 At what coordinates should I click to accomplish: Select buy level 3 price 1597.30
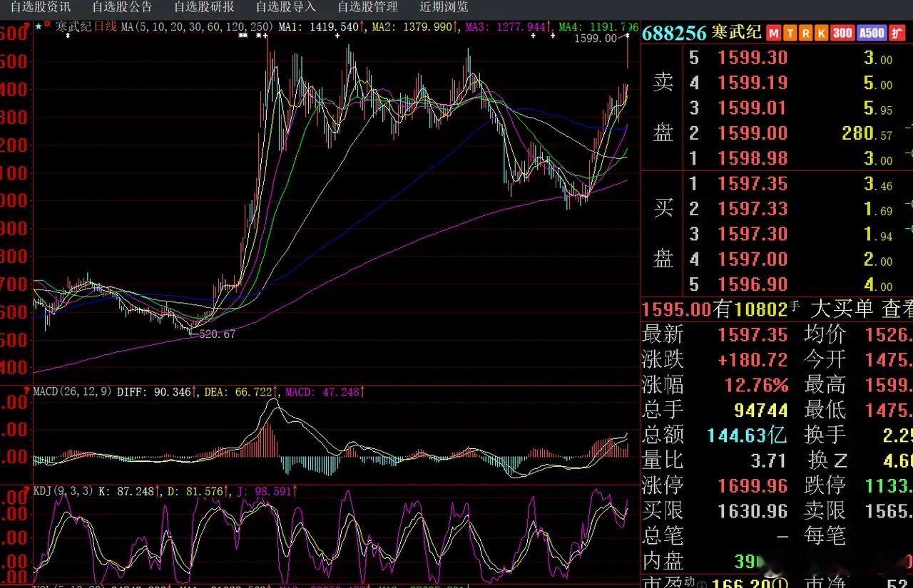tap(753, 234)
